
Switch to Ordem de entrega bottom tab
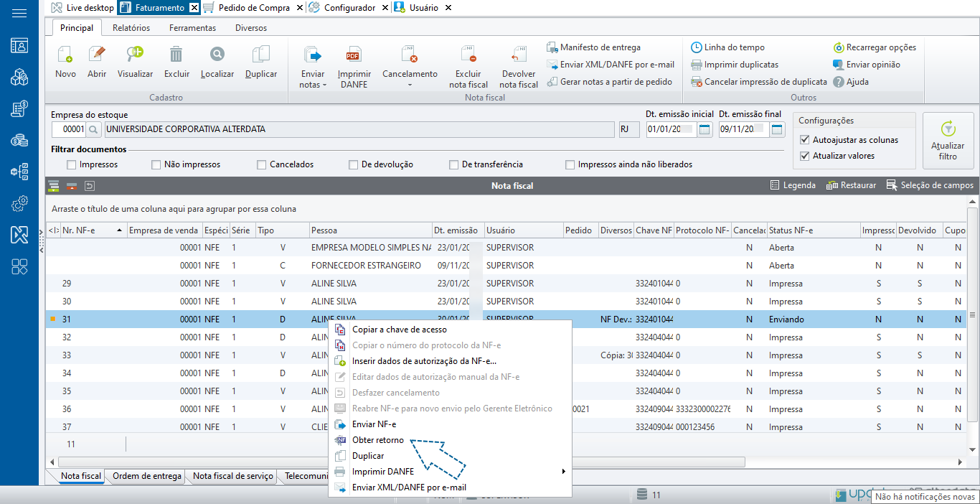[147, 476]
